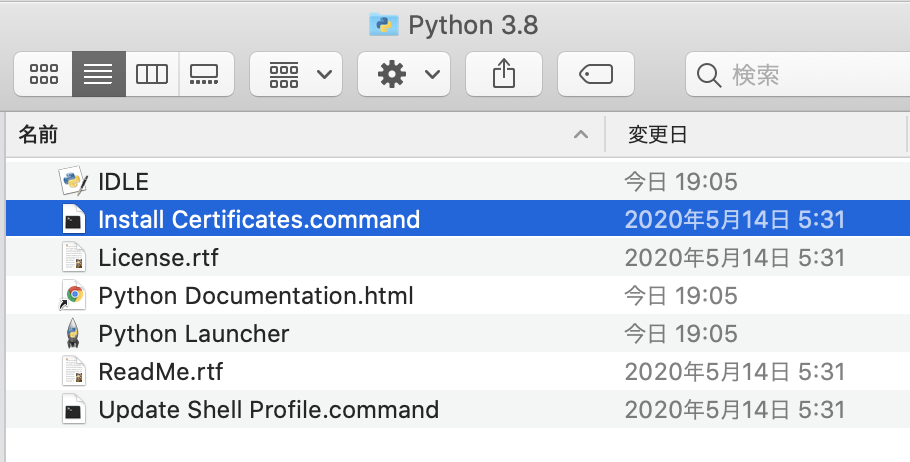This screenshot has width=910, height=462.
Task: Select Python Launcher application
Action: pos(458,333)
